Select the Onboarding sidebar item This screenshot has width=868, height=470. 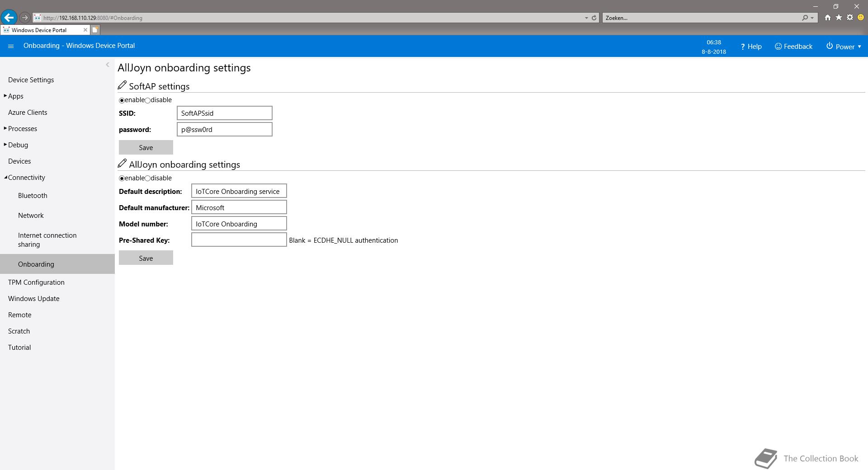pos(57,264)
